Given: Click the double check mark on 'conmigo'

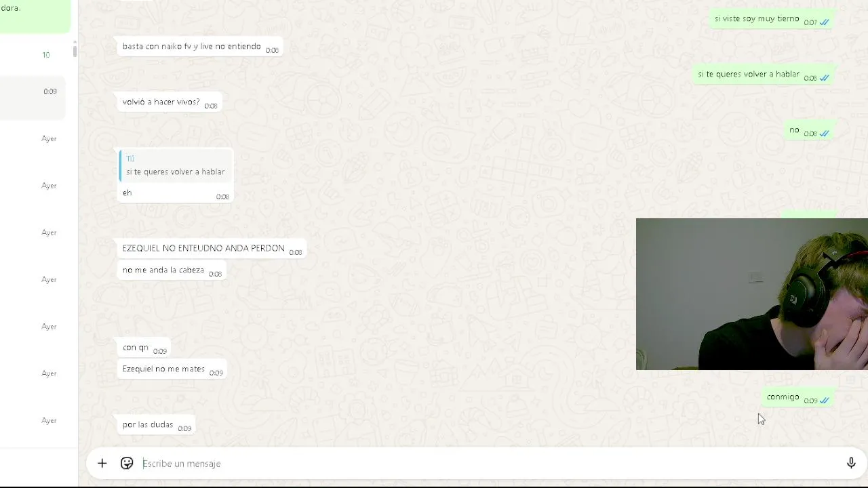Looking at the screenshot, I should pyautogui.click(x=825, y=401).
